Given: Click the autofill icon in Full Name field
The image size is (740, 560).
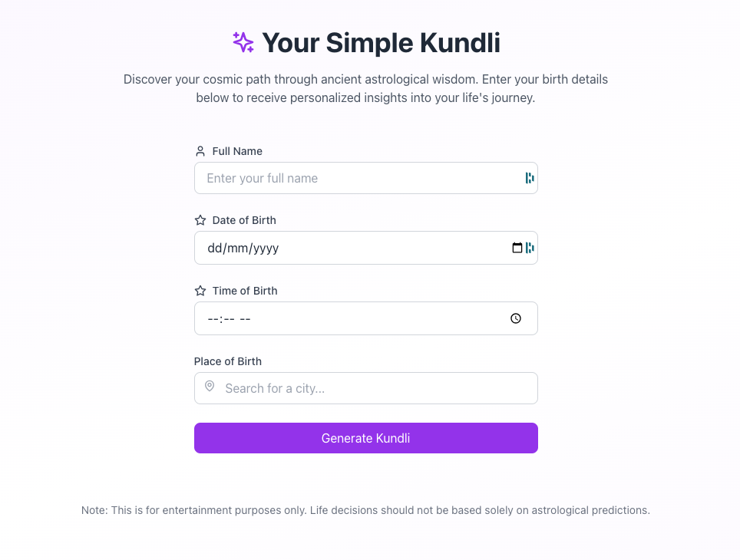Looking at the screenshot, I should point(530,178).
